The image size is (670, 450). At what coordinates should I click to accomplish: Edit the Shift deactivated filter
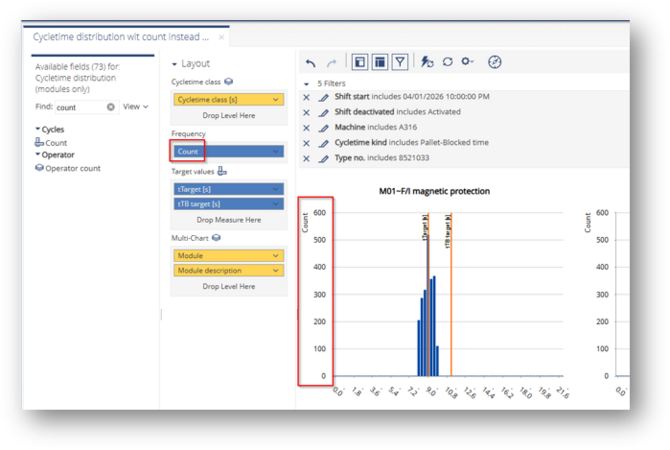(x=323, y=113)
